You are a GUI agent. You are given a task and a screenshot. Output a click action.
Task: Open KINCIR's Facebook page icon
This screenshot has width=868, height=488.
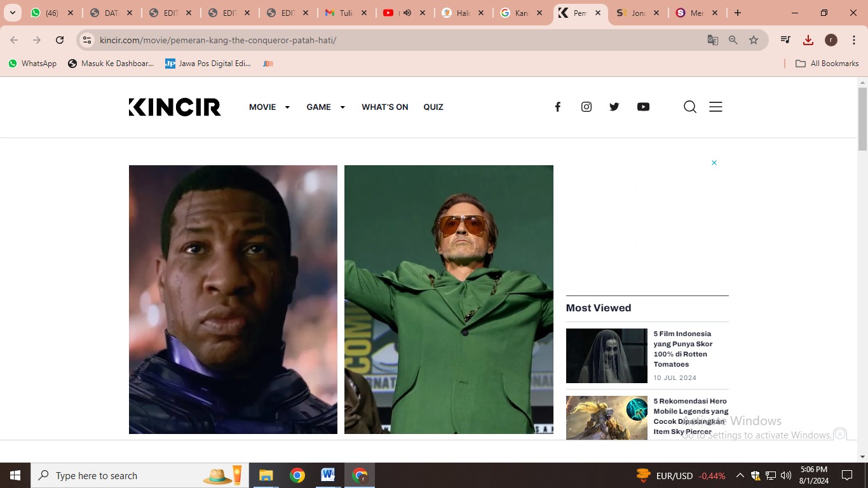pos(557,107)
